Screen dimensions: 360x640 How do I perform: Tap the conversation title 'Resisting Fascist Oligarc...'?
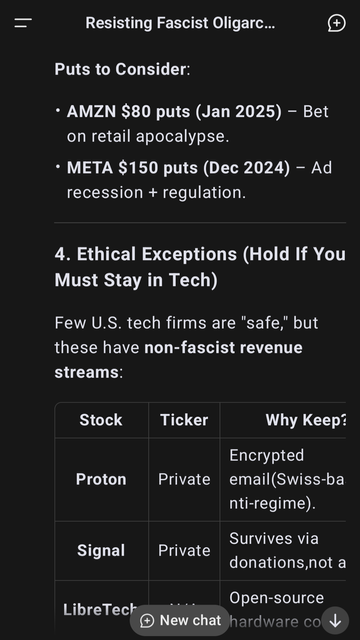point(180,23)
